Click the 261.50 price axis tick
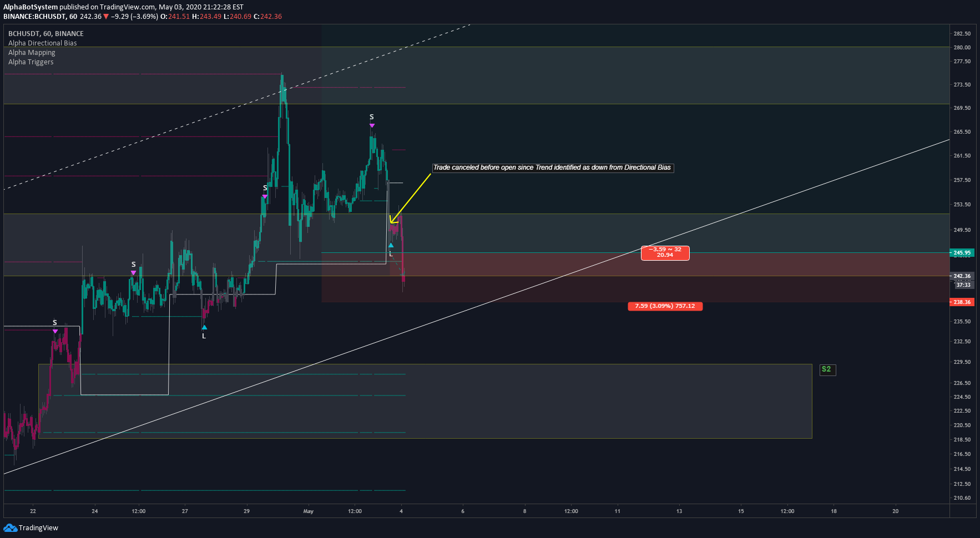The height and width of the screenshot is (538, 980). 962,156
